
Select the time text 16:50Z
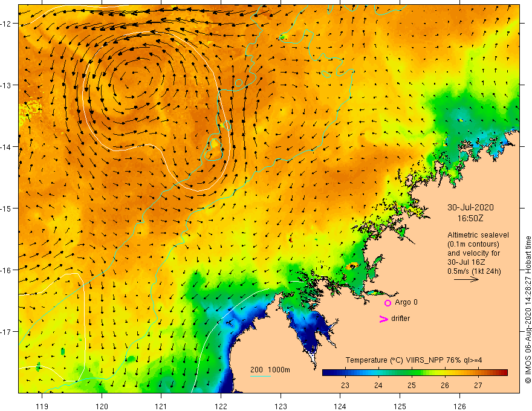(x=470, y=218)
